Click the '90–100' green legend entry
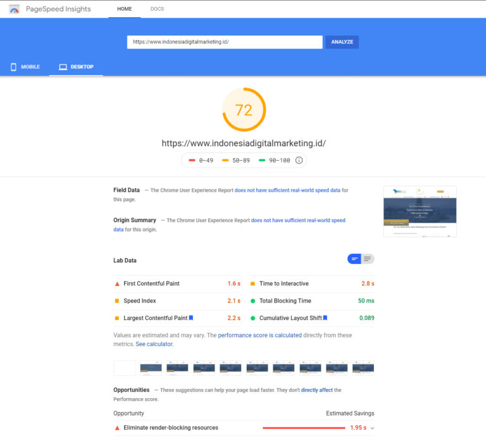This screenshot has width=486, height=448. coord(275,161)
